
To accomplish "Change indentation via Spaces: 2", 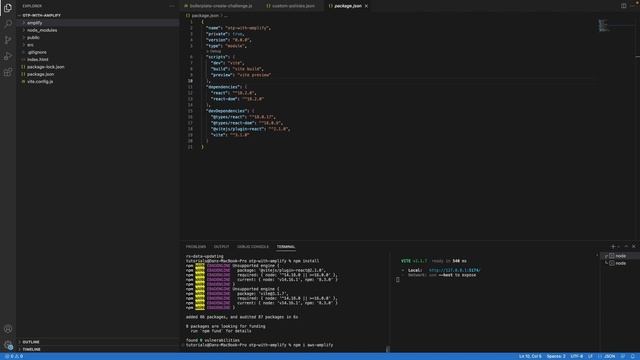I will tap(556, 356).
